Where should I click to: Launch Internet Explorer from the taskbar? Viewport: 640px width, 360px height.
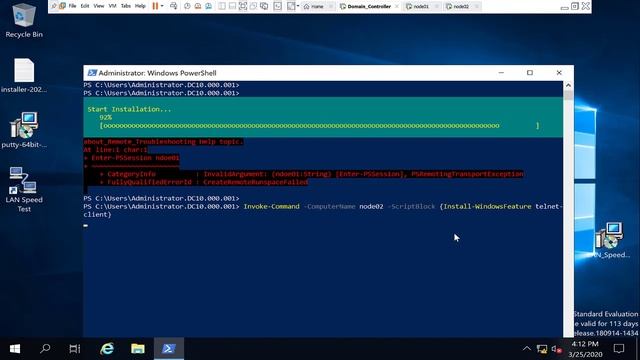point(107,349)
